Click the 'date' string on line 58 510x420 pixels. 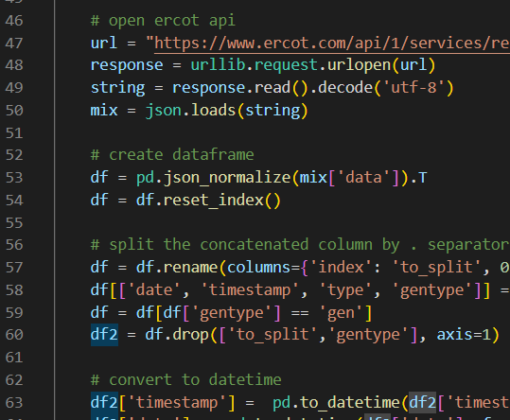(x=154, y=290)
